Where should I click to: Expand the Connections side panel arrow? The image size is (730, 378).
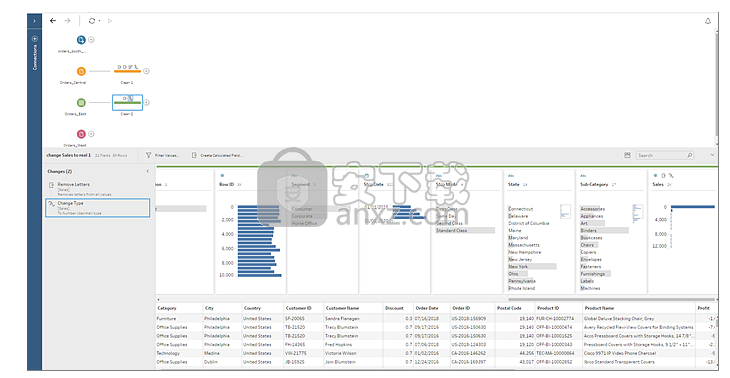point(34,21)
